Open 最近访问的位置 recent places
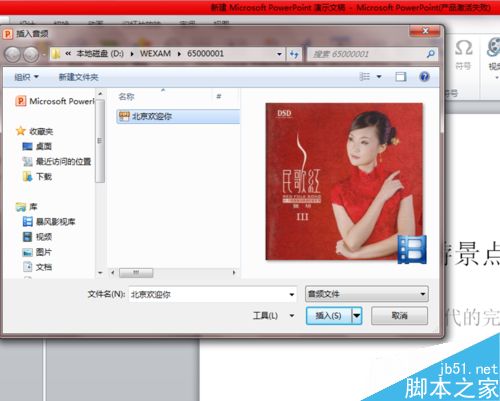 (57, 162)
